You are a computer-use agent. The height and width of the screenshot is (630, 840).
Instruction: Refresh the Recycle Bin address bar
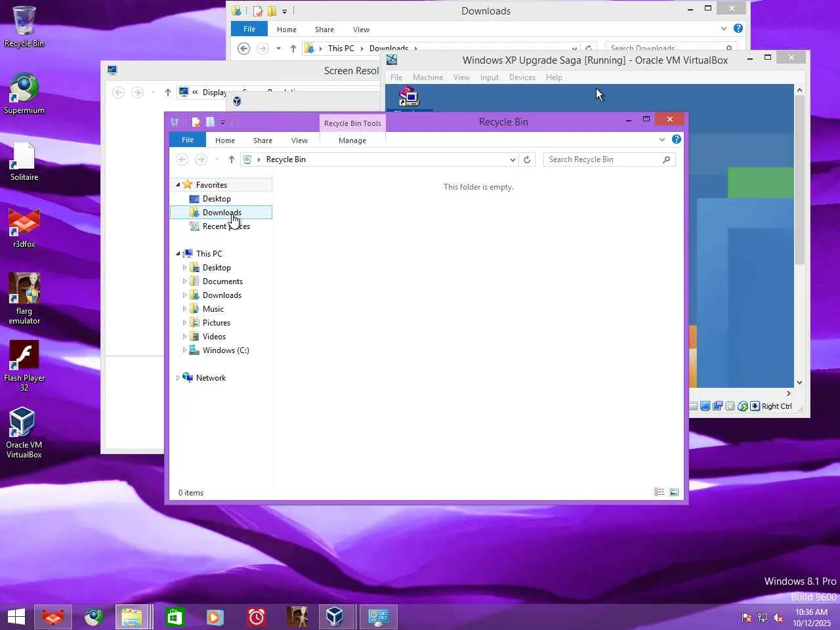tap(527, 159)
